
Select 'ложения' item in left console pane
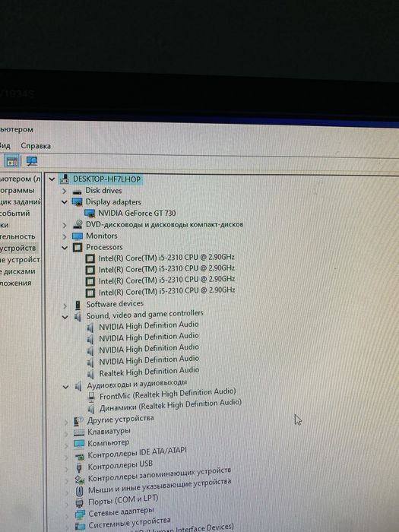[16, 283]
